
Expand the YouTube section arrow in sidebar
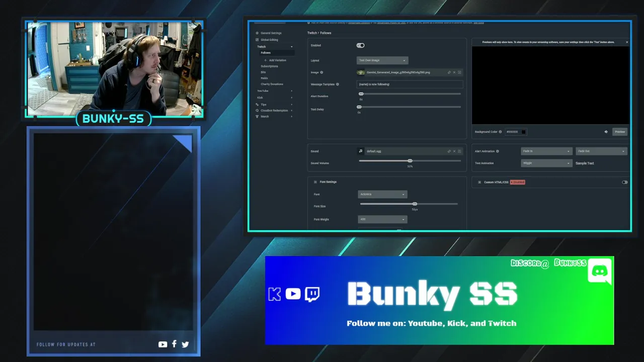tap(291, 91)
